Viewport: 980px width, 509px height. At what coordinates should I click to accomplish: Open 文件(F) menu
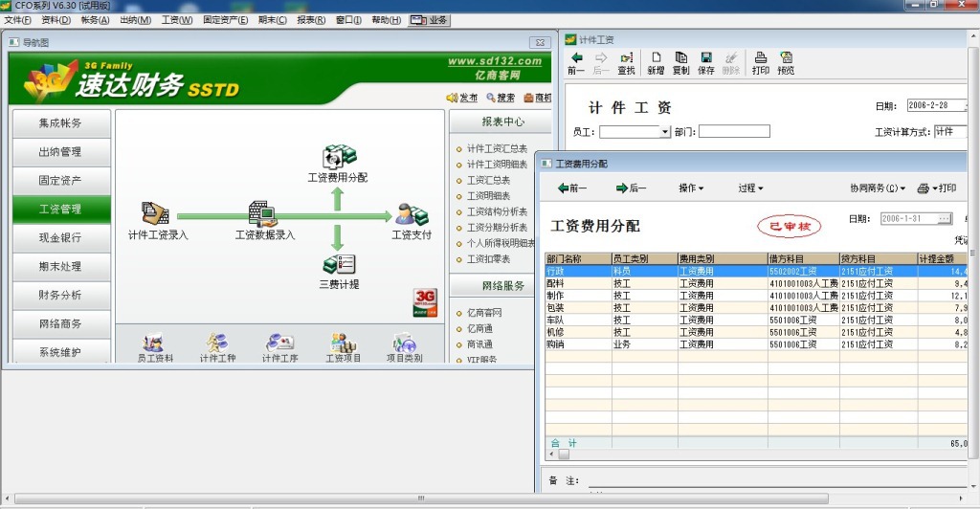17,20
